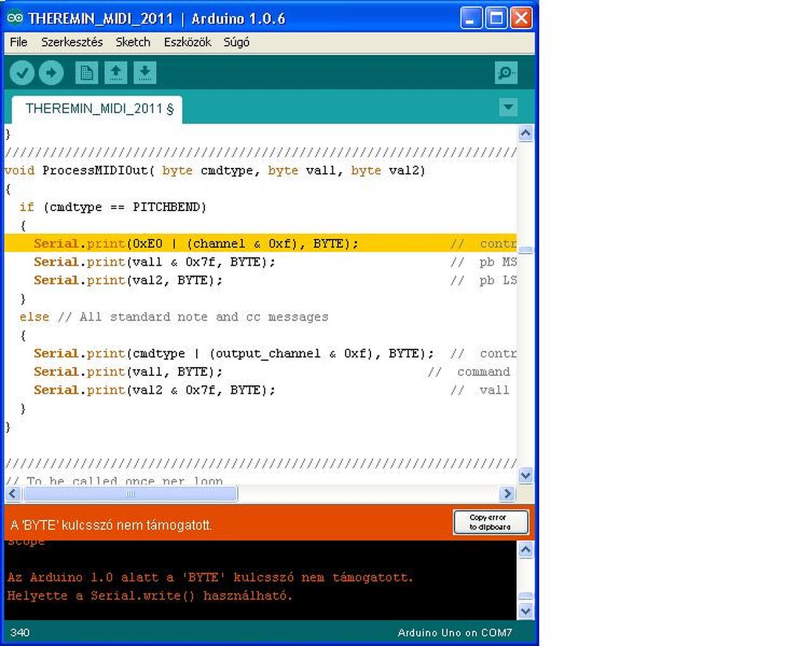The height and width of the screenshot is (646, 812).
Task: Click the Serial.print(val1, BYTE) line
Action: (128, 372)
